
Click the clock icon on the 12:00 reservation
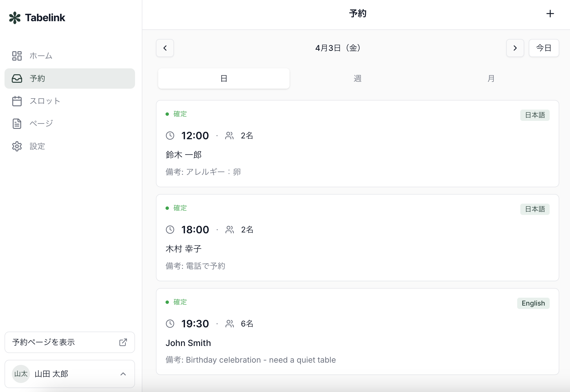(x=170, y=136)
